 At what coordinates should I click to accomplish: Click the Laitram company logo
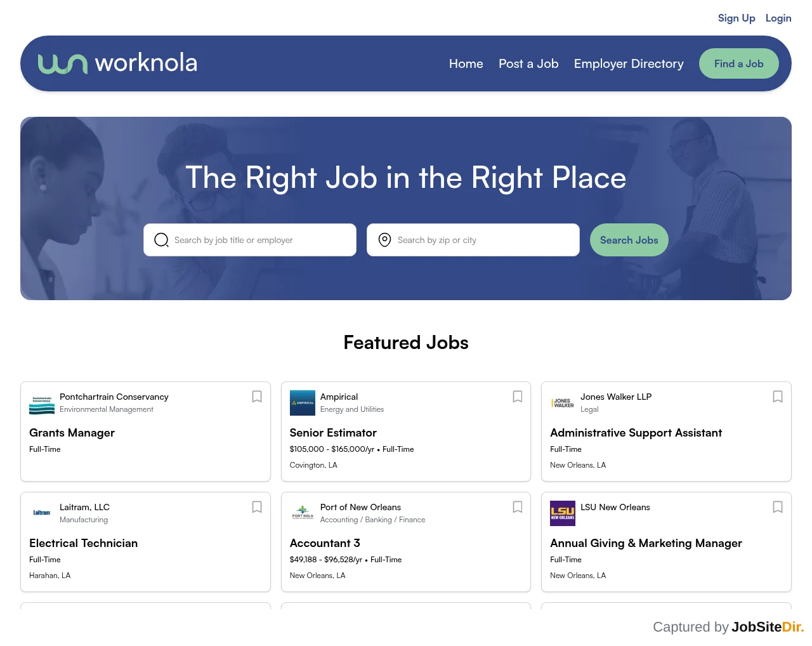tap(42, 513)
